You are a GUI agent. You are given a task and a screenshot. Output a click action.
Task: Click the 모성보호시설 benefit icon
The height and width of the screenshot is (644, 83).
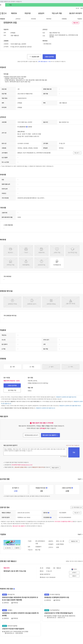click(x=41, y=263)
